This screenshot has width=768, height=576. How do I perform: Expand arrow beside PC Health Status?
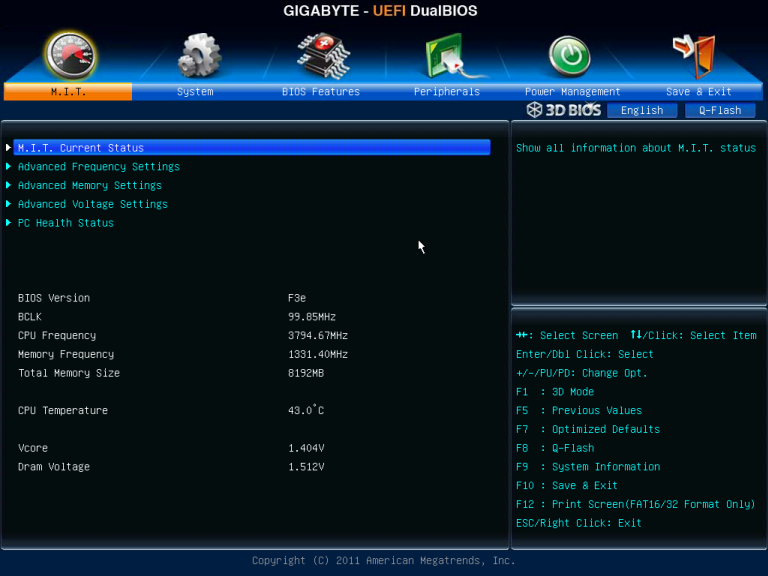[x=8, y=222]
